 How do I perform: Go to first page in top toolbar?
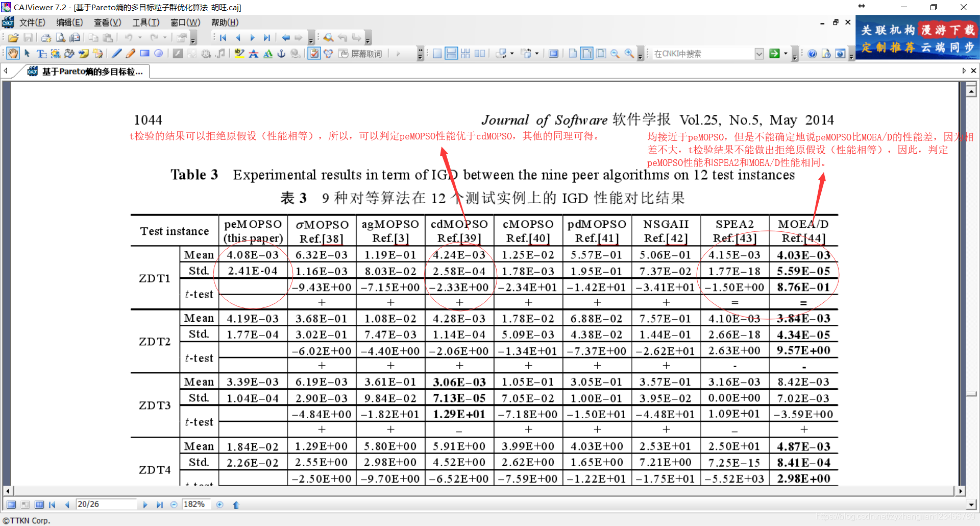point(223,38)
